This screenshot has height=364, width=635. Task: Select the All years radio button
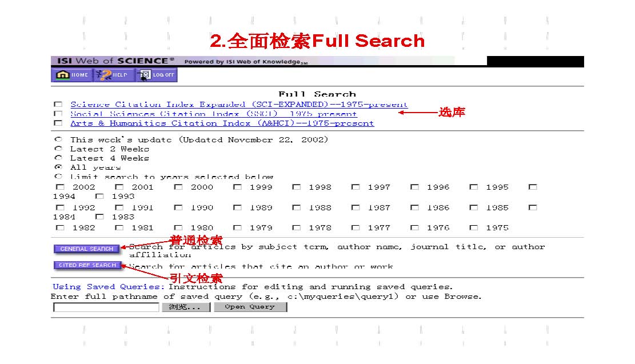[58, 167]
